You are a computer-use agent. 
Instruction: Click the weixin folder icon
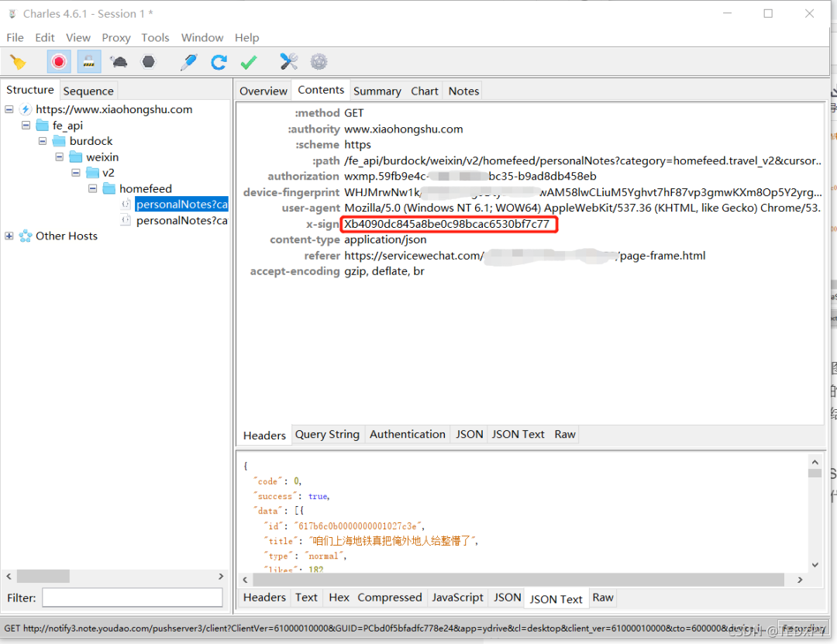pos(76,157)
